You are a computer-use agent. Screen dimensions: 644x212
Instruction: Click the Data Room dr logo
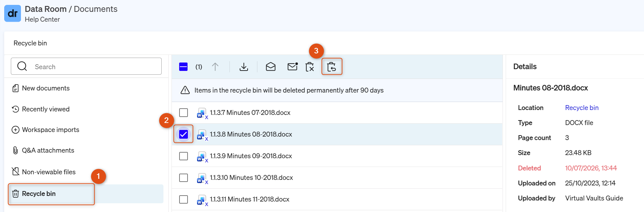pyautogui.click(x=13, y=13)
